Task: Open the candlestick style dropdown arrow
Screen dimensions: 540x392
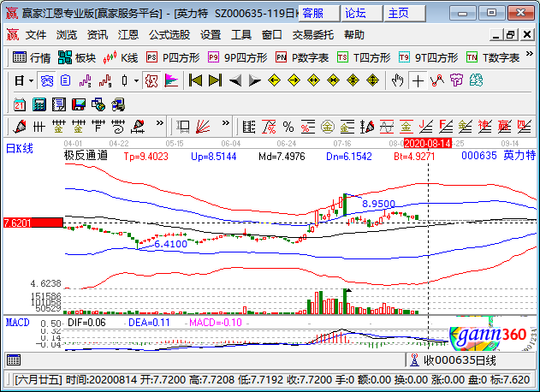Action: tap(136, 81)
